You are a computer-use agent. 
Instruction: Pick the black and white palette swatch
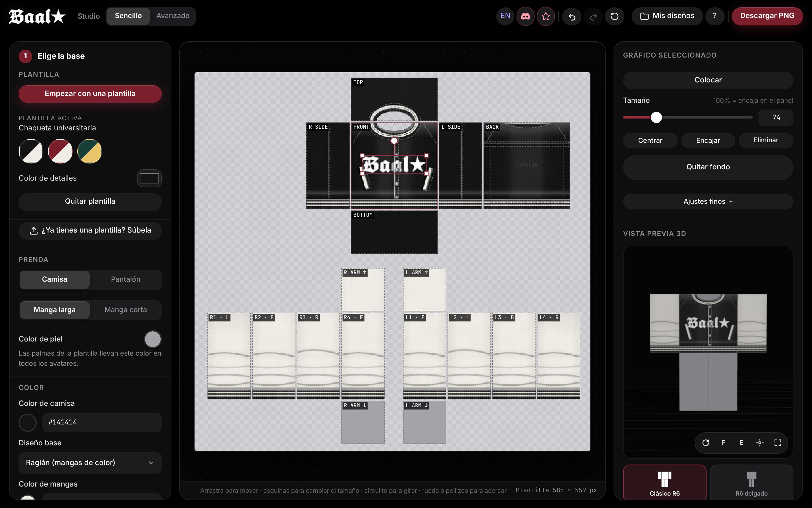(31, 151)
